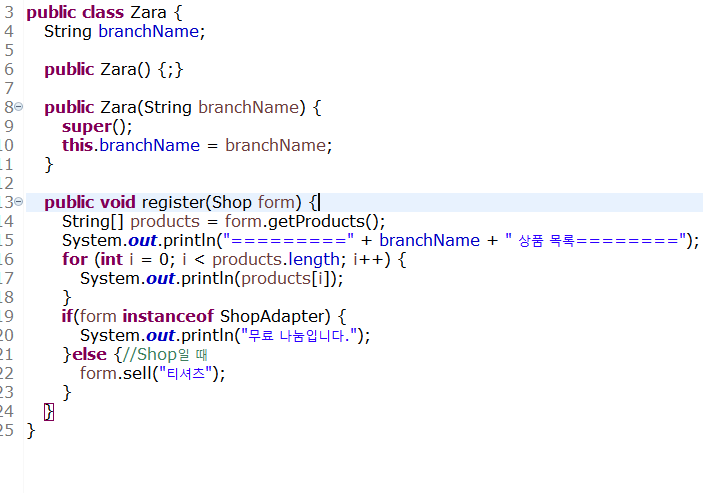The image size is (703, 493).
Task: Click the 'class' keyword in the class declaration
Action: [103, 13]
